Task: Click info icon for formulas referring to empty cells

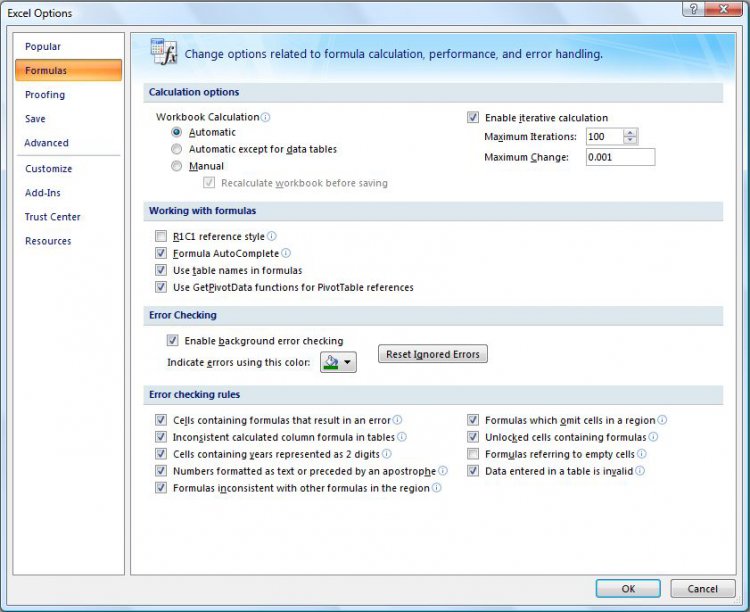Action: coord(641,454)
